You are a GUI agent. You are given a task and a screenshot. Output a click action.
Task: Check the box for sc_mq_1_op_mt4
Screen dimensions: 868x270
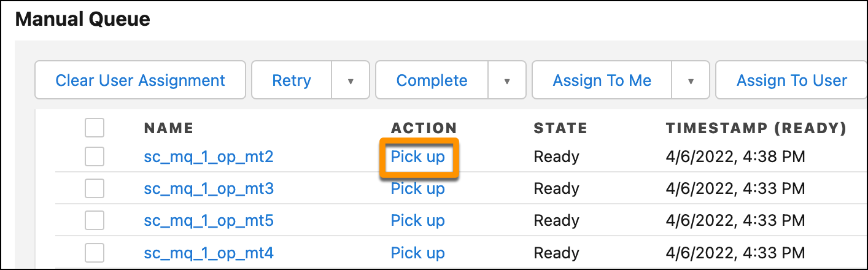95,252
